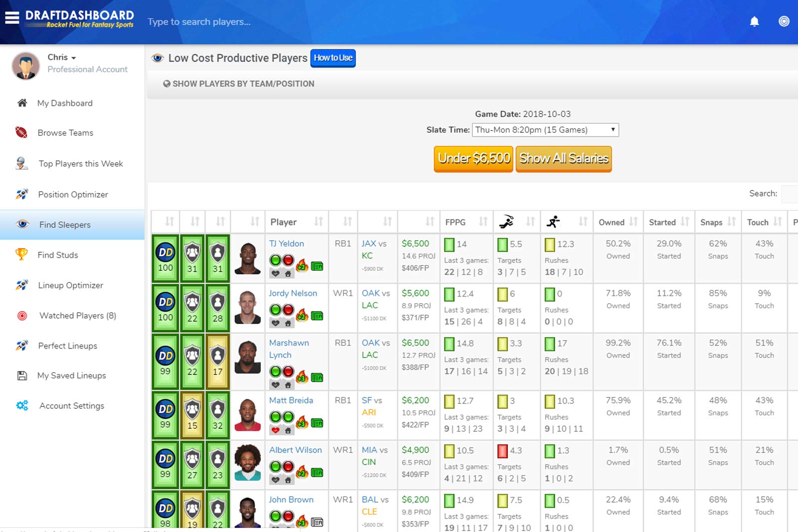Screen dimensions: 798x532
Task: Click the news icon for Albert Wilson
Action: (317, 472)
